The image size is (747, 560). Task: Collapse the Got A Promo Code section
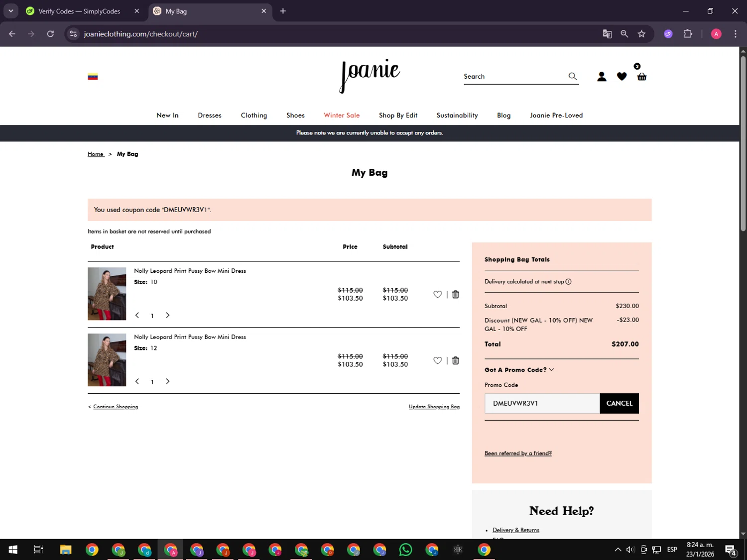coord(519,370)
